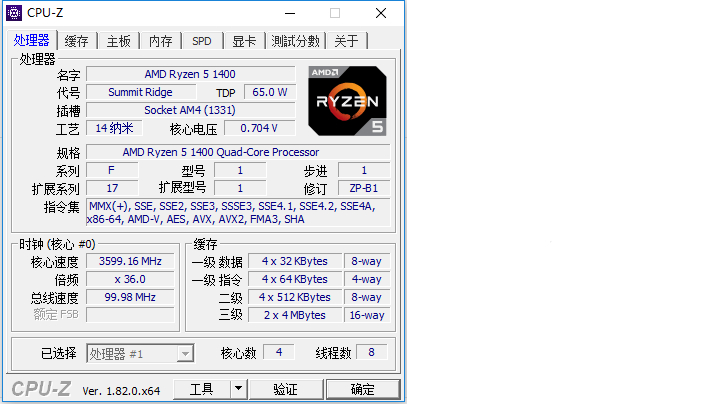Viewport: 718px width, 404px height.
Task: Click the core voltage value 0.704 V
Action: pos(259,128)
